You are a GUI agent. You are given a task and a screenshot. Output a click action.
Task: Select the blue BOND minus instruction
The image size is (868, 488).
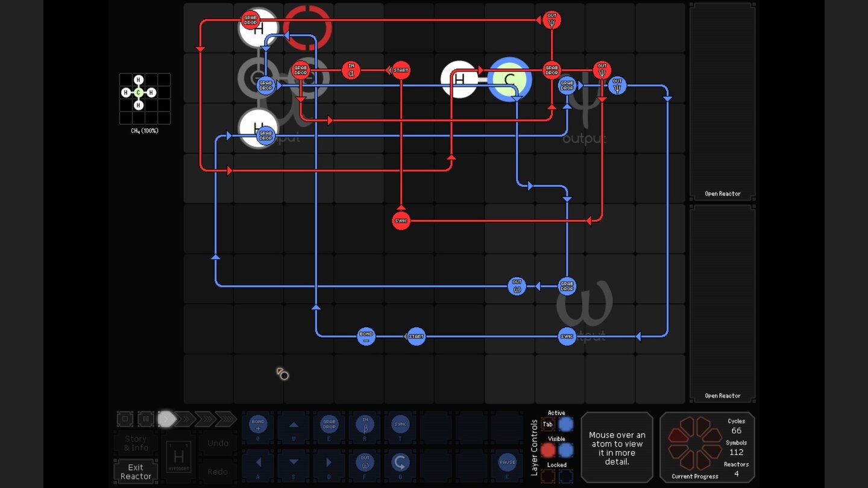tap(366, 336)
